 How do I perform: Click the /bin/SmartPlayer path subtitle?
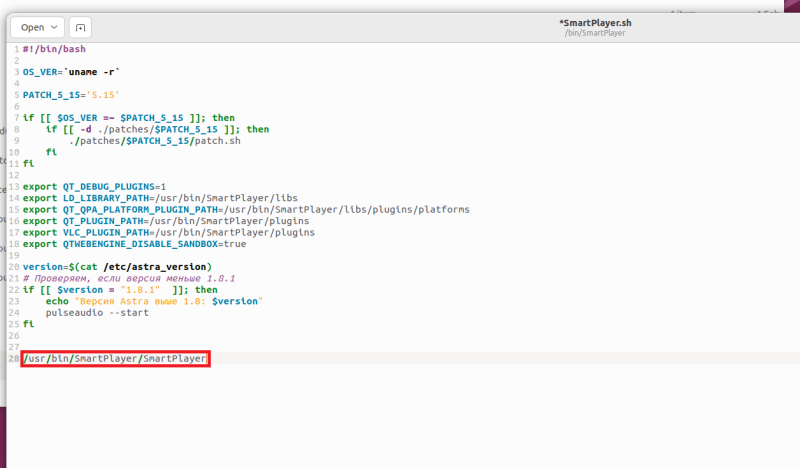coord(593,33)
